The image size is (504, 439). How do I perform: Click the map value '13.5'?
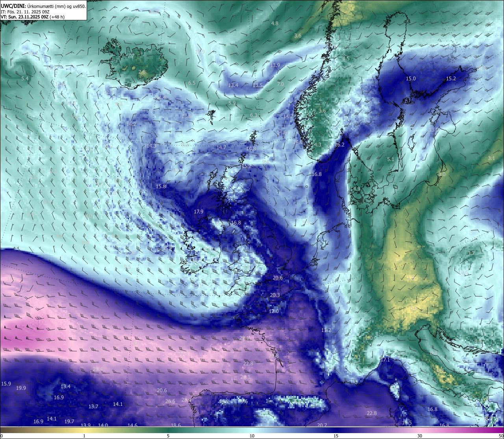258,85
